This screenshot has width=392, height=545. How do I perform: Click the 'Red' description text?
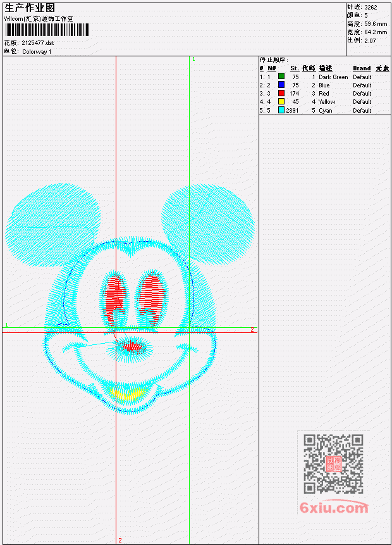[x=324, y=94]
